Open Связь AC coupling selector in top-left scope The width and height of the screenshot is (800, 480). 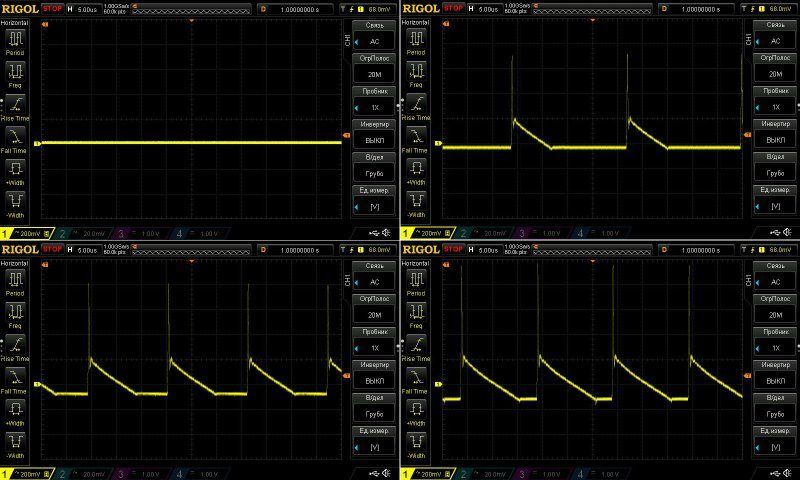[x=375, y=36]
